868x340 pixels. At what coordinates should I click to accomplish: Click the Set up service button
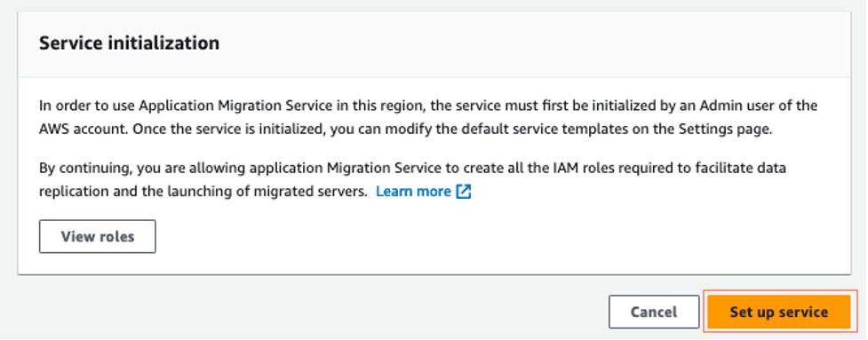point(778,312)
